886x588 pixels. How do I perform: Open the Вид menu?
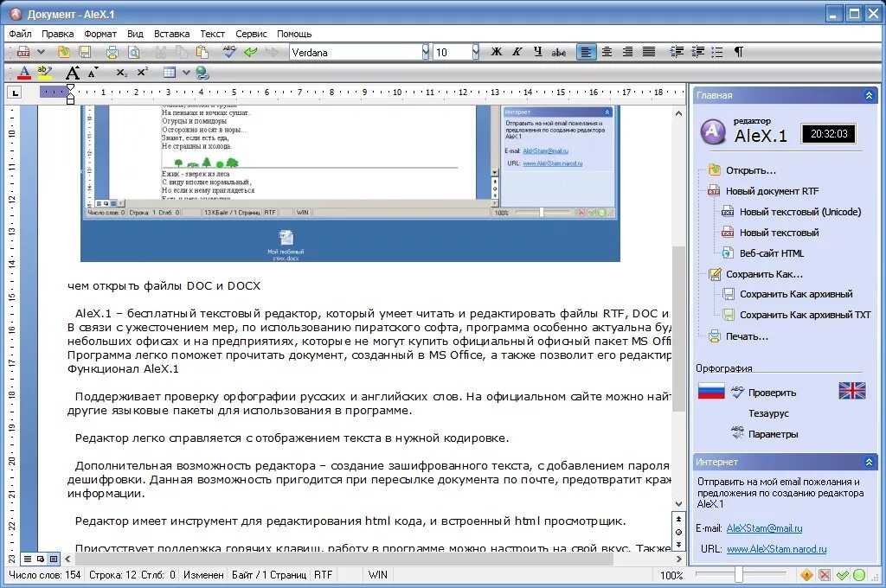[x=135, y=34]
